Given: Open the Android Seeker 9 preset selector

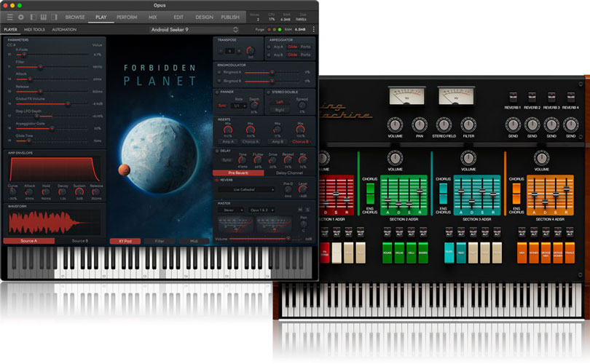Looking at the screenshot, I should [194, 29].
